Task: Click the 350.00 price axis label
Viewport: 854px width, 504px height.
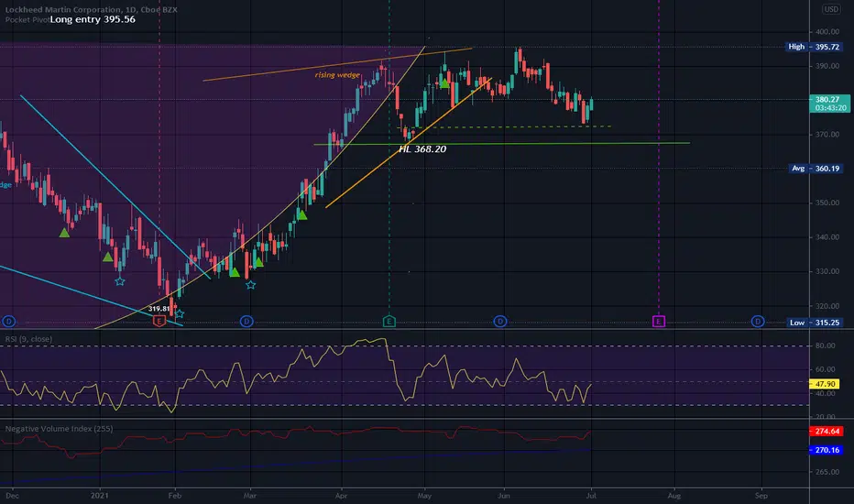Action: (827, 203)
